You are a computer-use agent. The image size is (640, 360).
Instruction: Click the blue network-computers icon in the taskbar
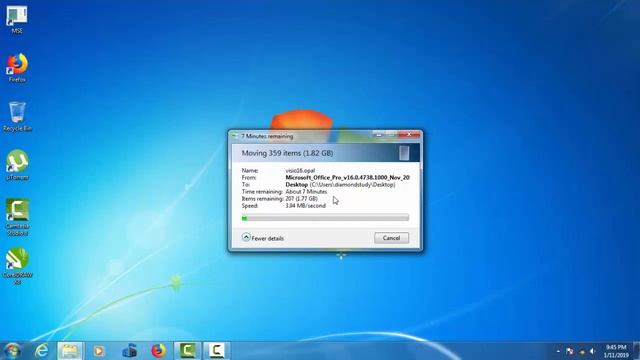129,351
